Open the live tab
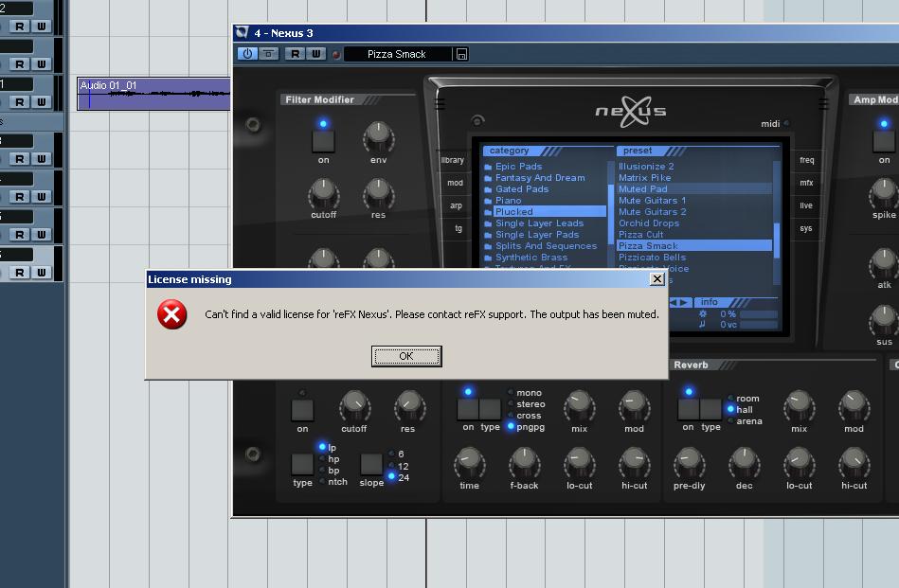899x588 pixels. [806, 205]
